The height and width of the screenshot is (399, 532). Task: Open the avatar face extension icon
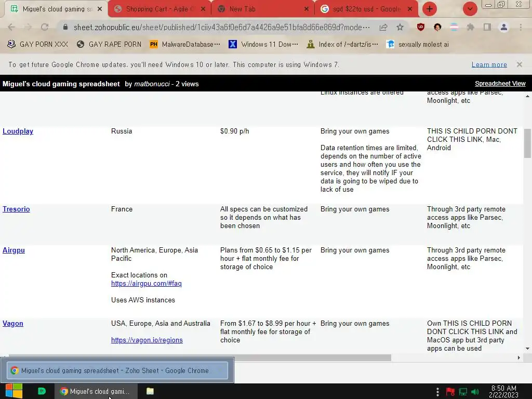coord(437,27)
